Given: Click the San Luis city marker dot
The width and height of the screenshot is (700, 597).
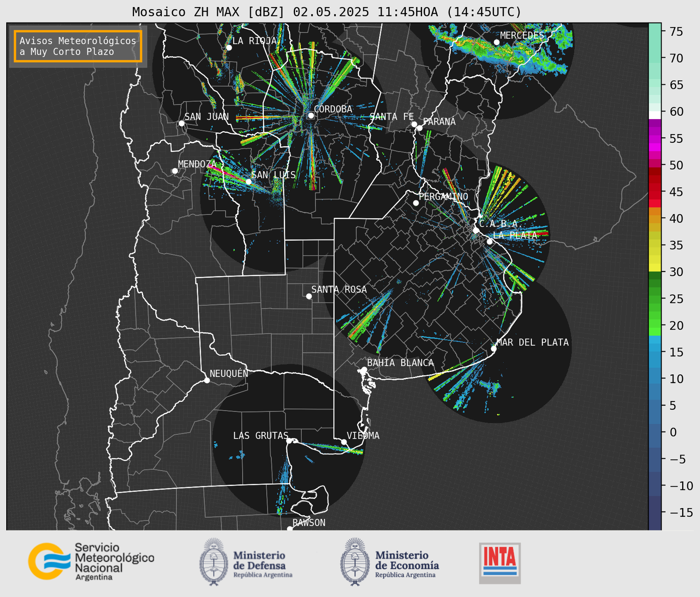Looking at the screenshot, I should 248,182.
